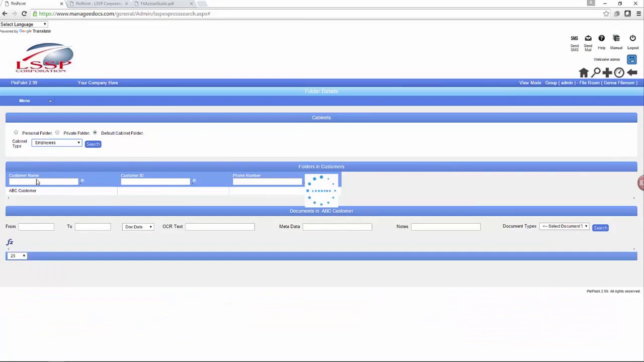Click the plus add icon
This screenshot has width=644, height=362.
[607, 72]
